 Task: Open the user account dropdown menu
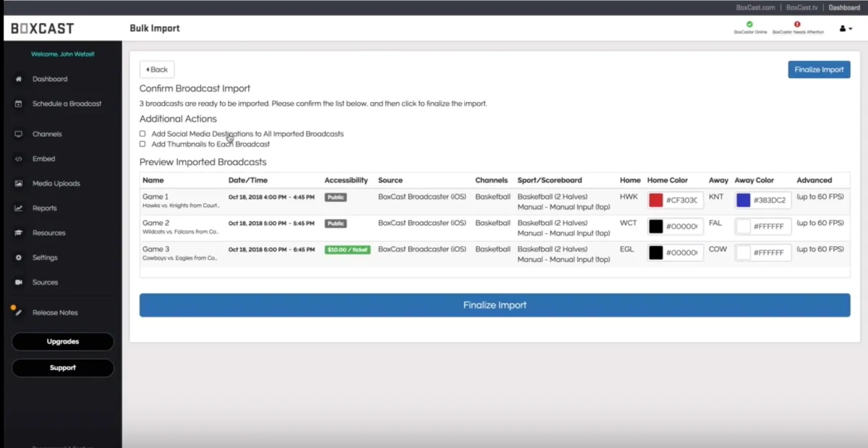tap(846, 28)
